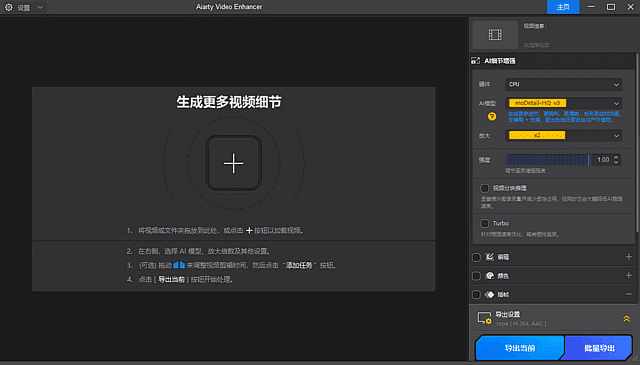640x365 pixels.
Task: Expand export settings double chevron
Action: coord(627,318)
